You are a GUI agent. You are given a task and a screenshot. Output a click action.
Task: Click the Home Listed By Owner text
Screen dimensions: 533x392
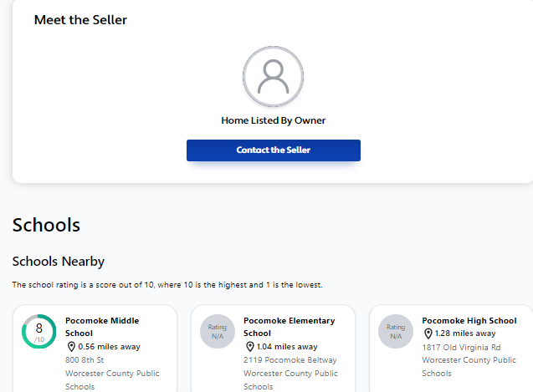click(273, 120)
